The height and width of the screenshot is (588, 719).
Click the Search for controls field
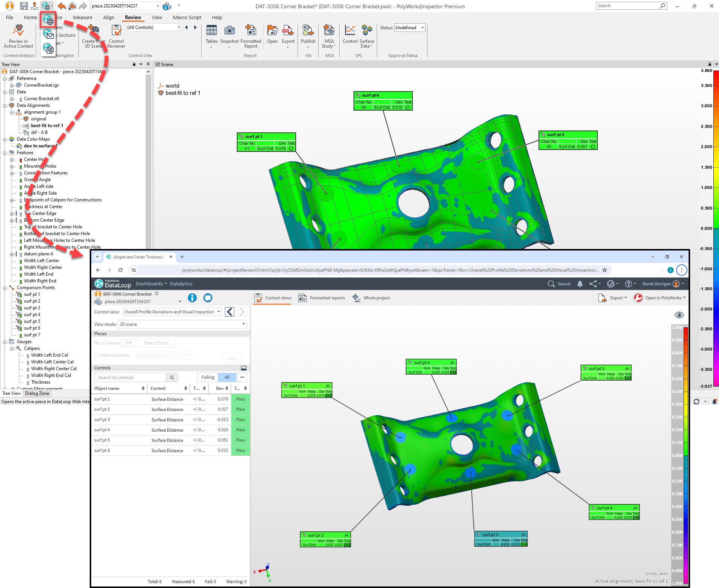click(x=130, y=377)
